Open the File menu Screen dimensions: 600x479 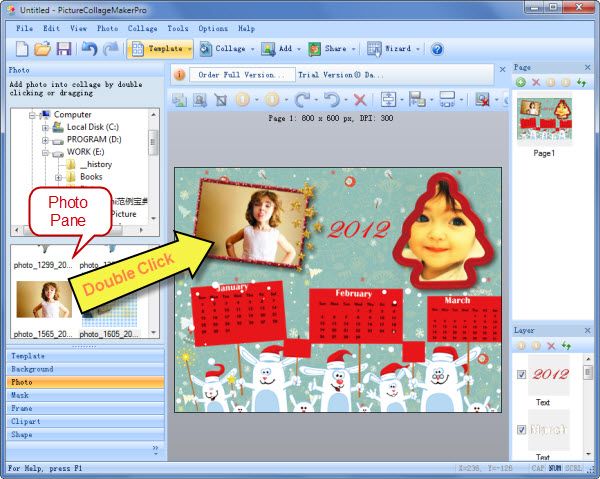click(x=24, y=28)
